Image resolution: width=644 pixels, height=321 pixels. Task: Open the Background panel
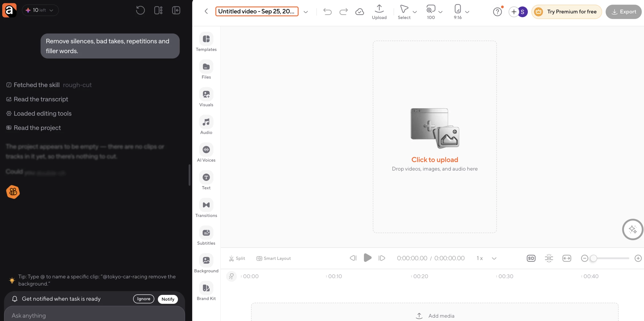click(x=206, y=263)
